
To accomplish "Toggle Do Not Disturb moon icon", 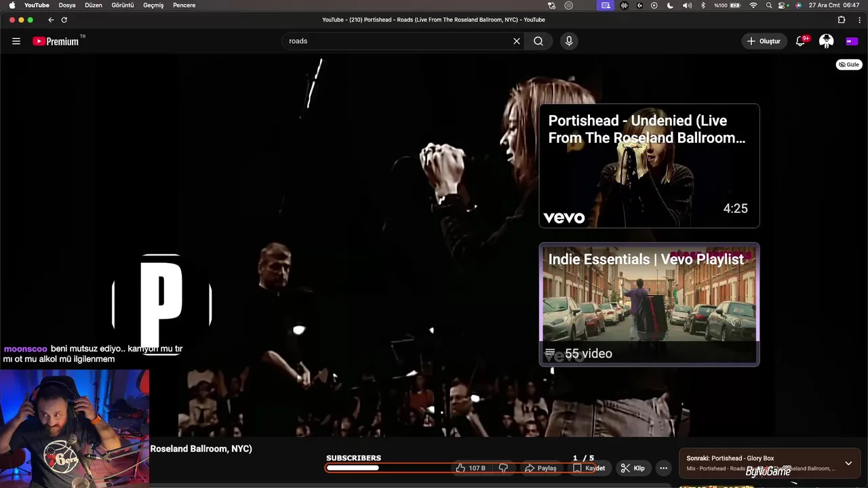I will (x=670, y=5).
